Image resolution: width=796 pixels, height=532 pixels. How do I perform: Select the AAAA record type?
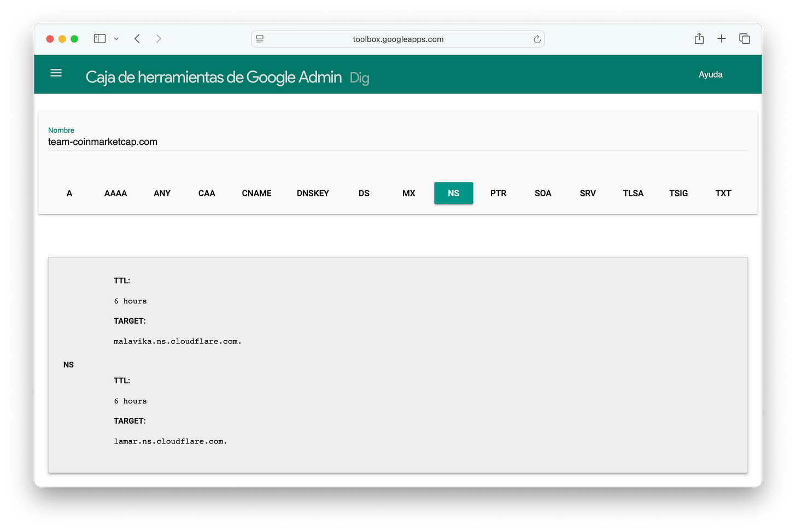[x=115, y=194]
